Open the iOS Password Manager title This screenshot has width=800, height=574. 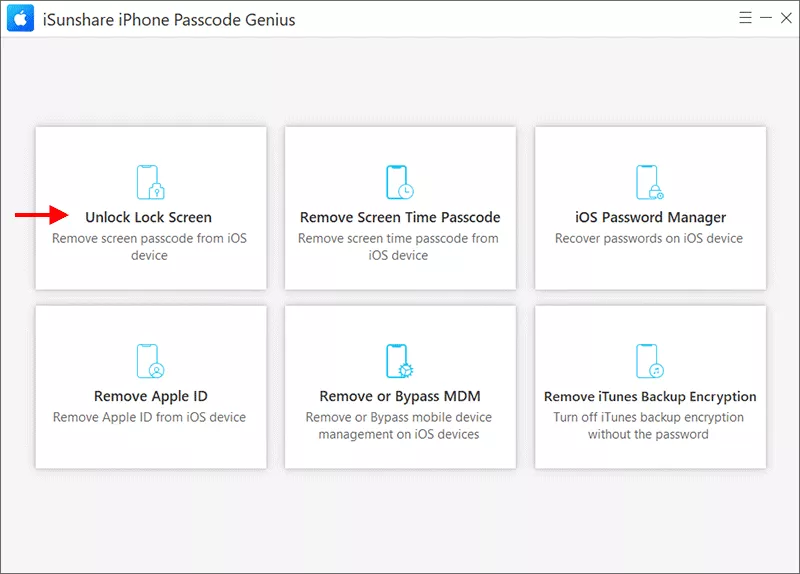pos(650,217)
